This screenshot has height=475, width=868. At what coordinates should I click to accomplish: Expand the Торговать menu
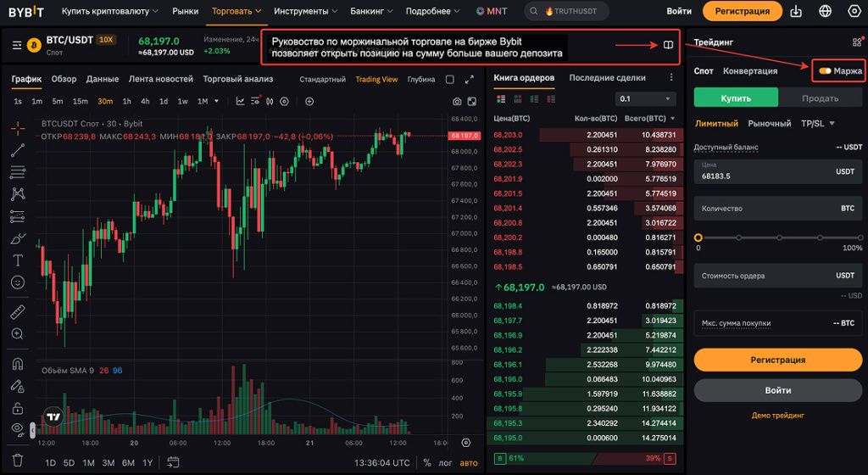tap(236, 11)
